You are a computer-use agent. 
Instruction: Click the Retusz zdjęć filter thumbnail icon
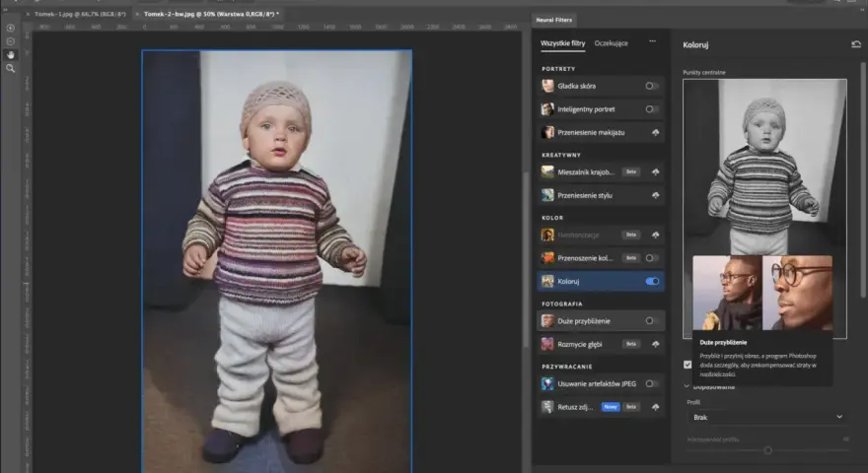pyautogui.click(x=547, y=407)
